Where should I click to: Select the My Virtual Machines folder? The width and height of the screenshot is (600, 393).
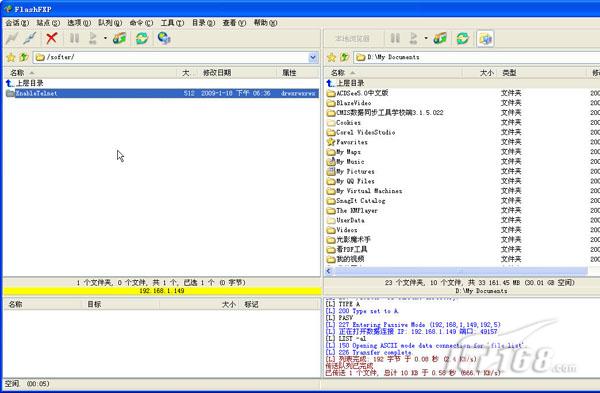364,191
